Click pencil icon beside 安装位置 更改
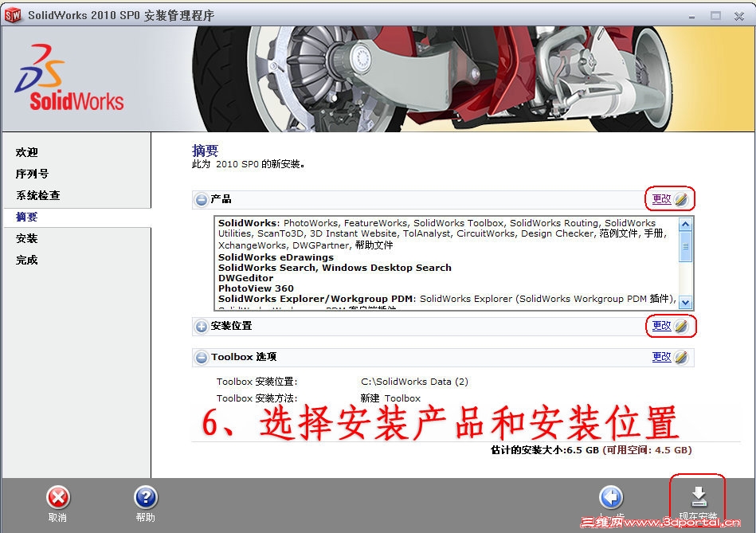756x533 pixels. (681, 326)
